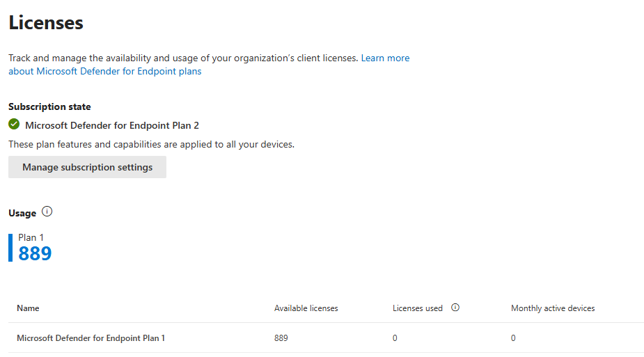
Task: Click the Plan 1 usage label
Action: point(31,237)
